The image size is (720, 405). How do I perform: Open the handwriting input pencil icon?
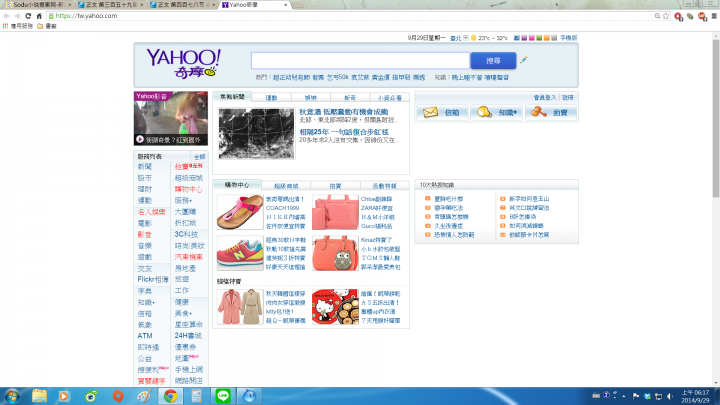tap(523, 60)
